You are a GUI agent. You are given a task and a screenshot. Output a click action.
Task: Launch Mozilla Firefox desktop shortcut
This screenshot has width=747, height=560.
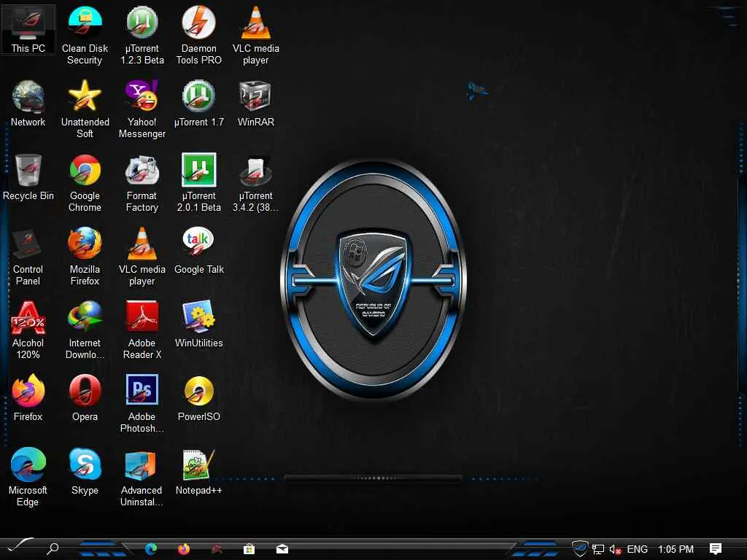pos(85,257)
